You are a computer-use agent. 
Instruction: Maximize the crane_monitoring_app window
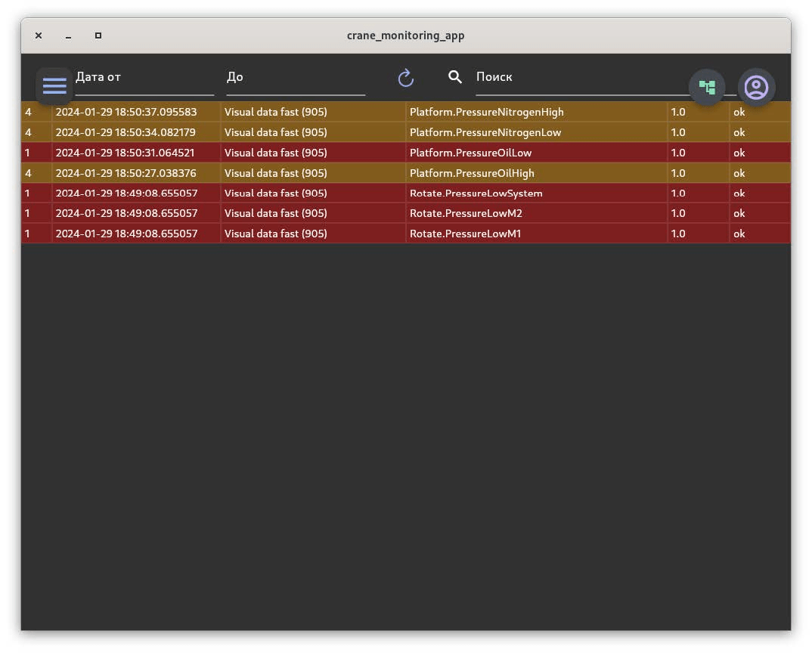point(98,36)
